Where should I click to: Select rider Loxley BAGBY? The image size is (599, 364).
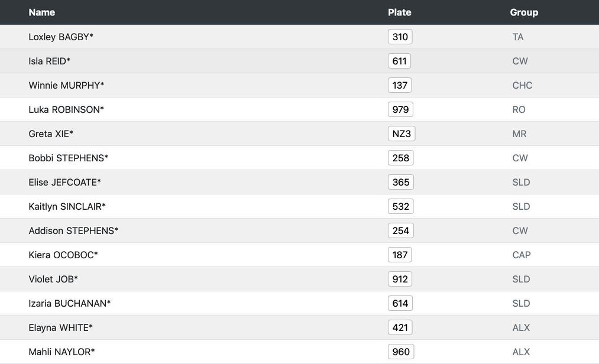(x=61, y=37)
